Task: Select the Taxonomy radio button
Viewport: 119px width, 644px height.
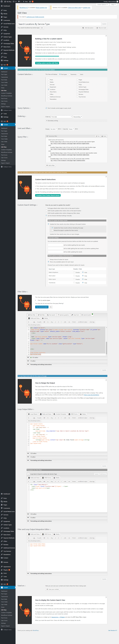Action: [69, 74]
